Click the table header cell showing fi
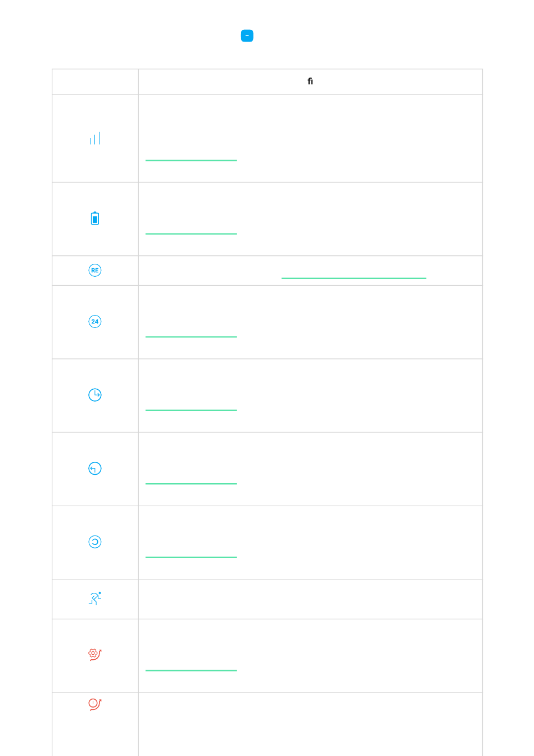This screenshot has height=756, width=534. tap(310, 82)
